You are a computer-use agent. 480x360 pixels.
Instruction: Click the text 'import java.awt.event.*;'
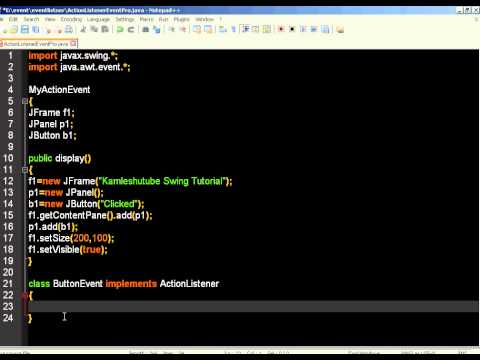tap(79, 67)
